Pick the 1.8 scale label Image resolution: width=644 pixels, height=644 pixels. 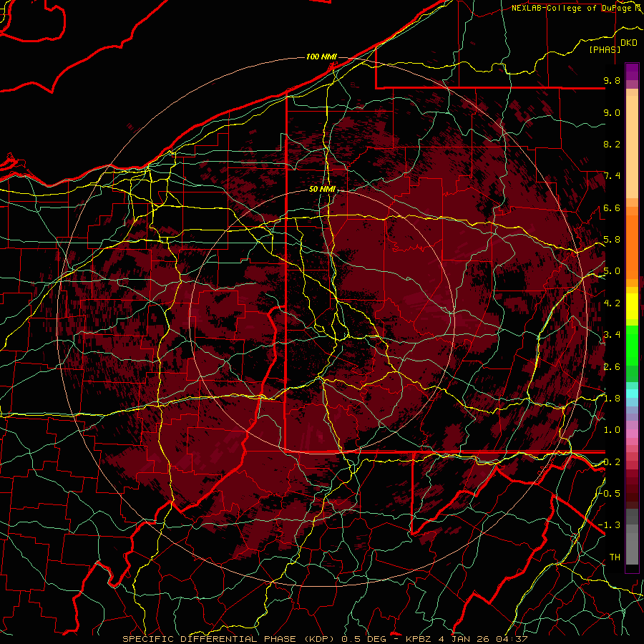(x=612, y=399)
